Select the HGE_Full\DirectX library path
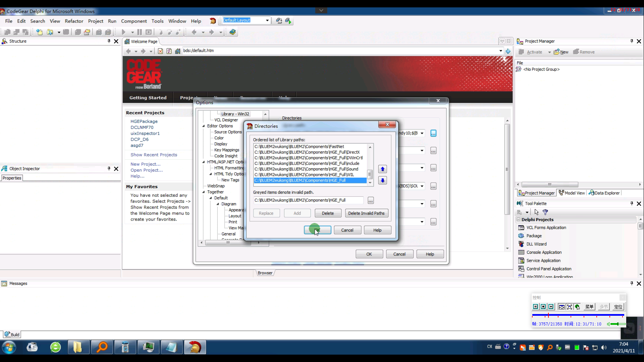The height and width of the screenshot is (362, 644). (x=310, y=152)
